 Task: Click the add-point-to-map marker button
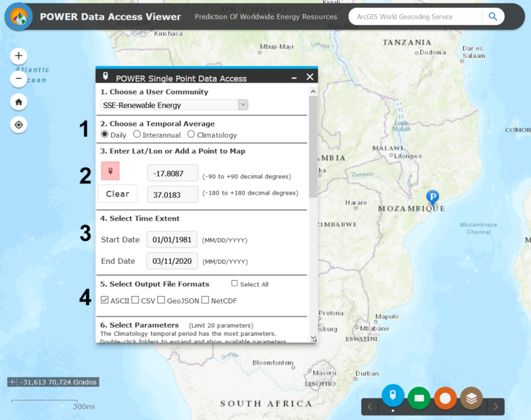pos(110,171)
